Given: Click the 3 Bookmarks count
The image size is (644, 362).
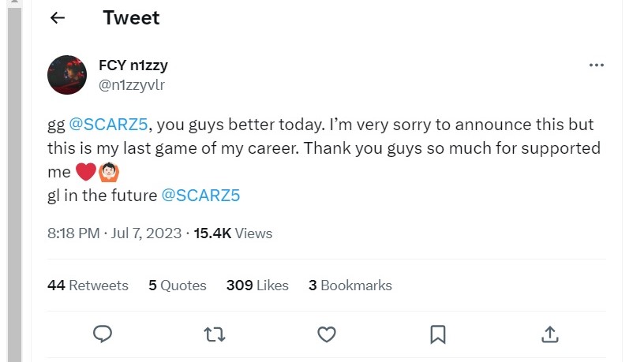Looking at the screenshot, I should pyautogui.click(x=350, y=285).
